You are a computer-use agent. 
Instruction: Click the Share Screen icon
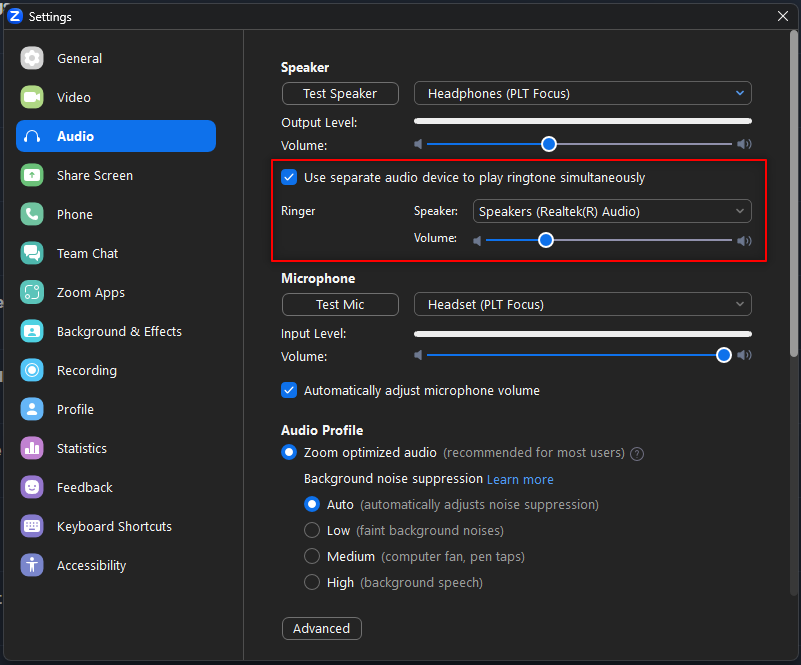point(32,175)
